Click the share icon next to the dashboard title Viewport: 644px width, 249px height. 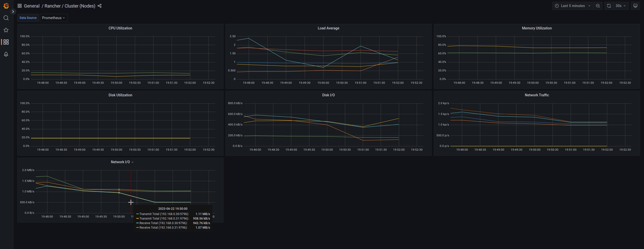pyautogui.click(x=100, y=6)
